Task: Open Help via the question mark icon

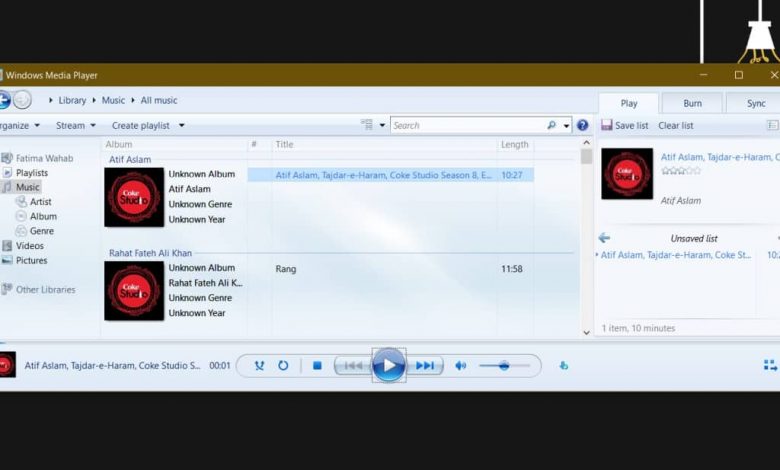Action: point(583,125)
